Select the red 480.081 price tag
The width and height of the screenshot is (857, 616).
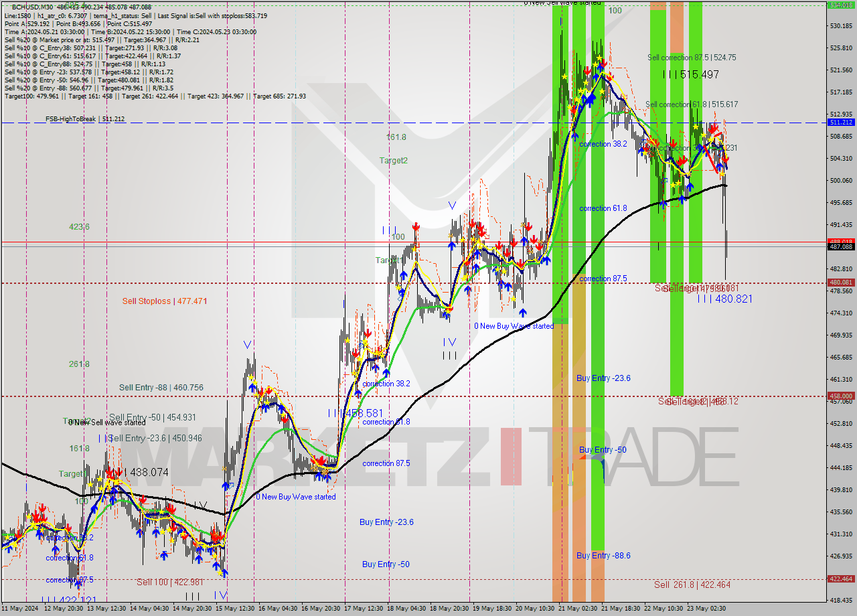[841, 283]
